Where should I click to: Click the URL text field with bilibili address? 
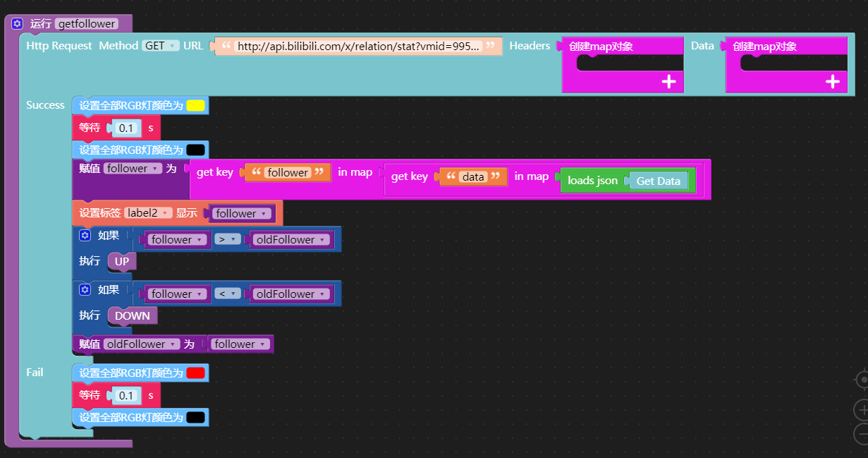(x=358, y=46)
